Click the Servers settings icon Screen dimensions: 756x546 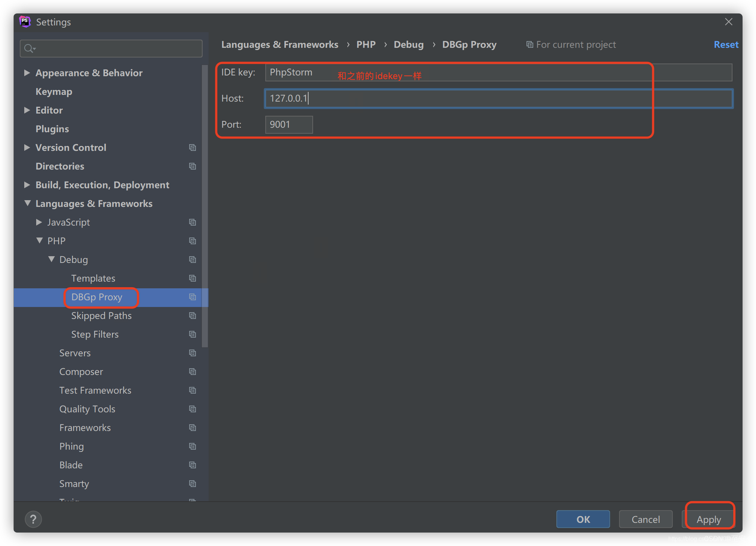click(193, 353)
